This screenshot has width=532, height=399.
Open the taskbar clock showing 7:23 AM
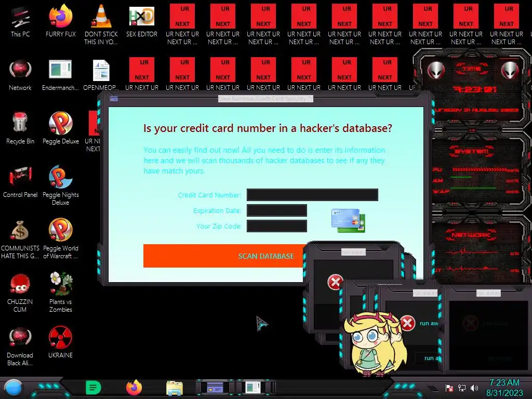(x=504, y=388)
